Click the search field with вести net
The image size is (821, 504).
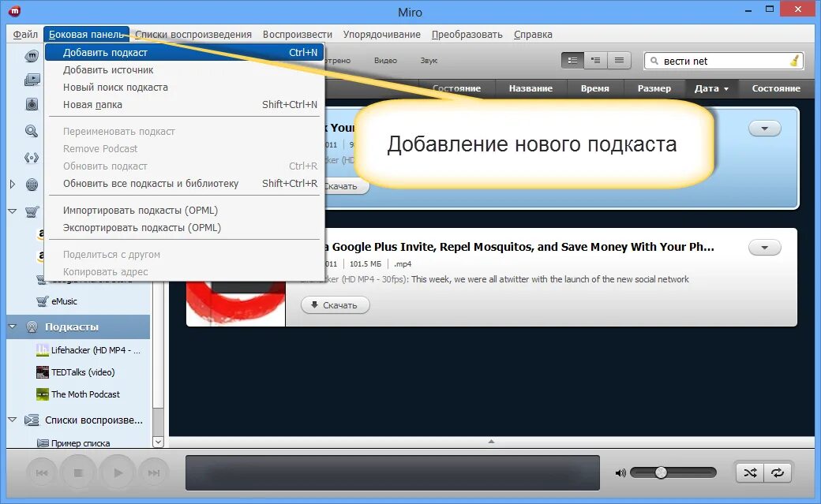(x=724, y=61)
